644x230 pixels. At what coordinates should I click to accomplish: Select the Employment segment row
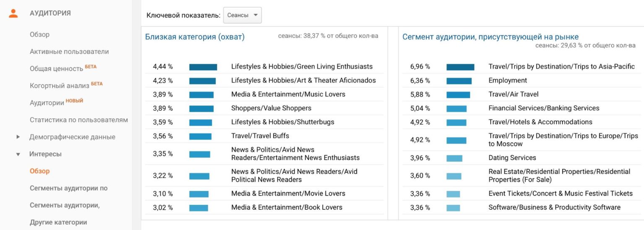(x=507, y=81)
